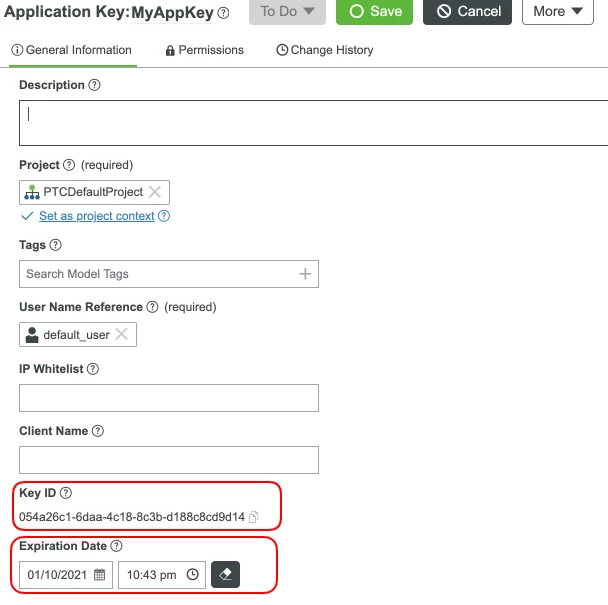Click help icon next to MyAppKey title
Image resolution: width=608 pixels, height=605 pixels.
pos(223,13)
